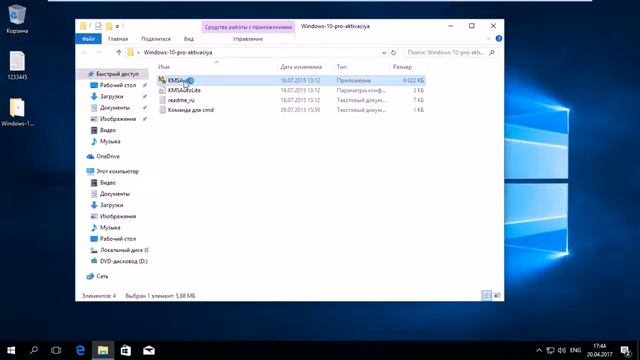
Task: Open Рабочий стол under Этот компьютер
Action: 118,239
